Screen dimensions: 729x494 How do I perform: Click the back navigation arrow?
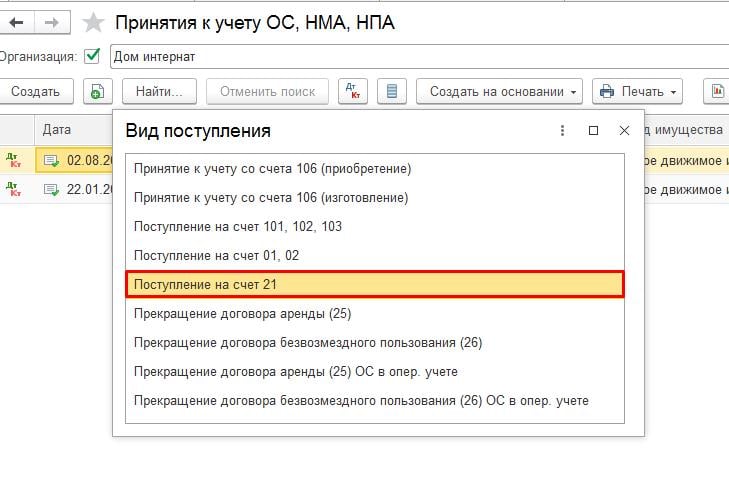click(15, 22)
